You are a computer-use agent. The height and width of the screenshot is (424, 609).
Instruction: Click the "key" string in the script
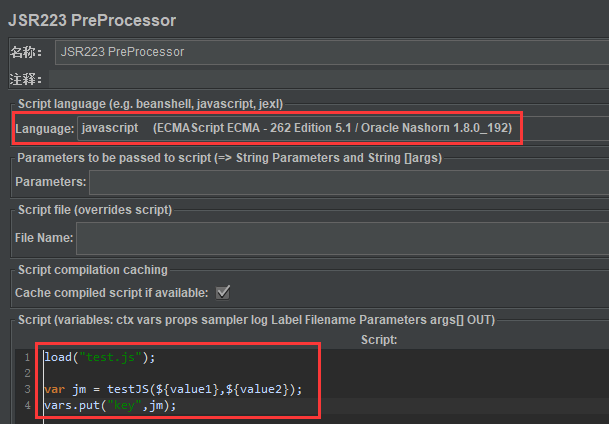[125, 406]
